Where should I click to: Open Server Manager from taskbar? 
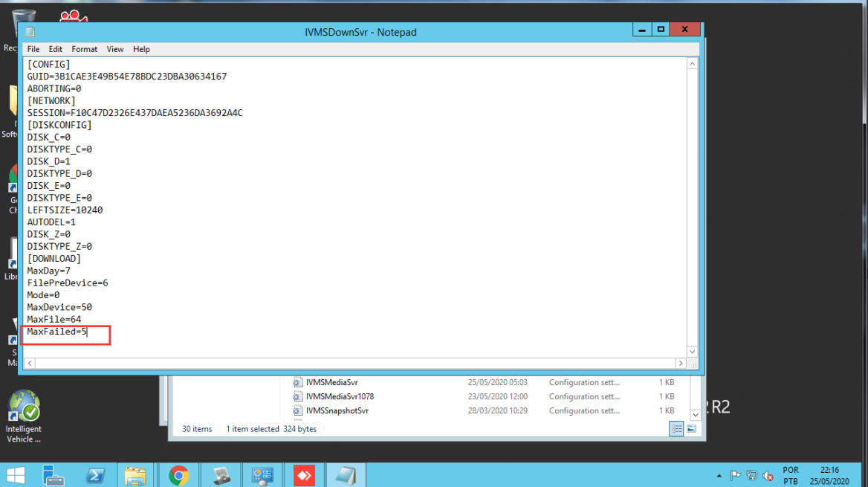tap(54, 475)
